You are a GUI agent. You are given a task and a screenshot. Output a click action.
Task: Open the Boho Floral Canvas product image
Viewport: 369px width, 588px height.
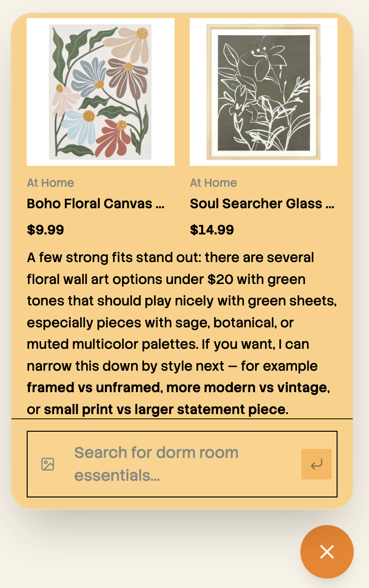(101, 92)
